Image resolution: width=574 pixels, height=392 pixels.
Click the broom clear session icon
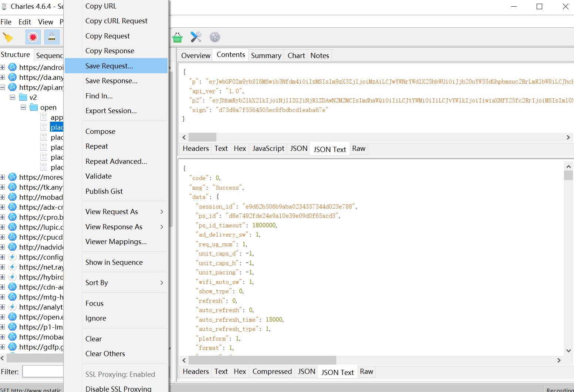pyautogui.click(x=8, y=37)
